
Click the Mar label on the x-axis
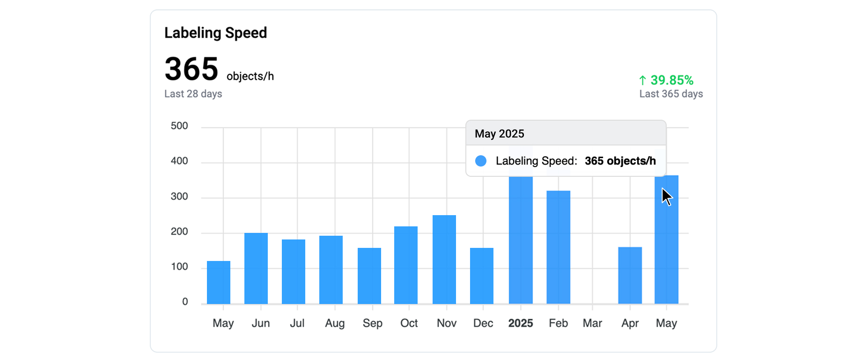[x=592, y=323]
